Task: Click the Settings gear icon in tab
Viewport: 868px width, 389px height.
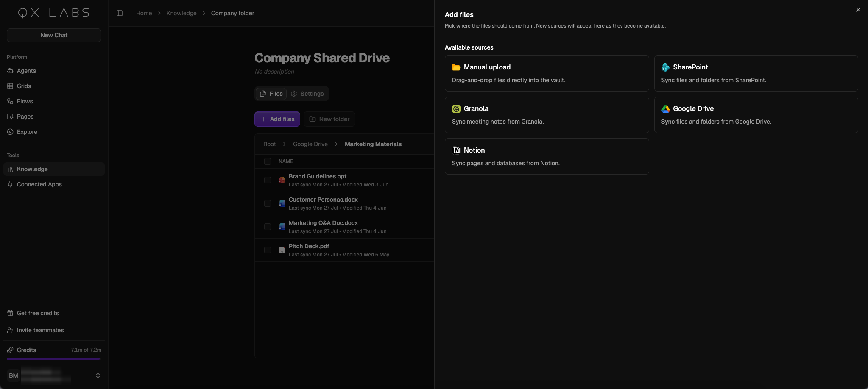Action: coord(294,94)
